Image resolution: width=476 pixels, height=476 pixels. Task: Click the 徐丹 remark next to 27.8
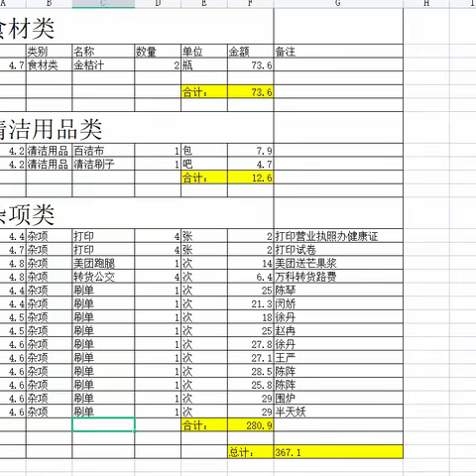(338, 344)
